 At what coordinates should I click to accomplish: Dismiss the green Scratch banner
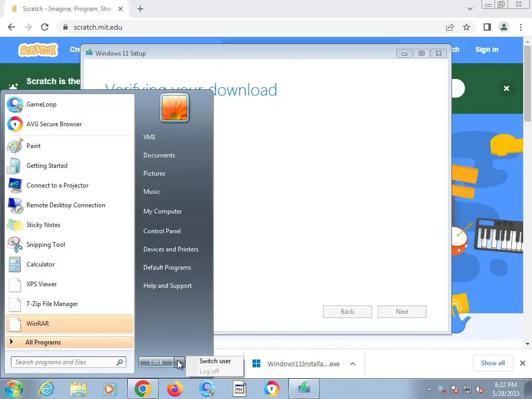coord(507,88)
